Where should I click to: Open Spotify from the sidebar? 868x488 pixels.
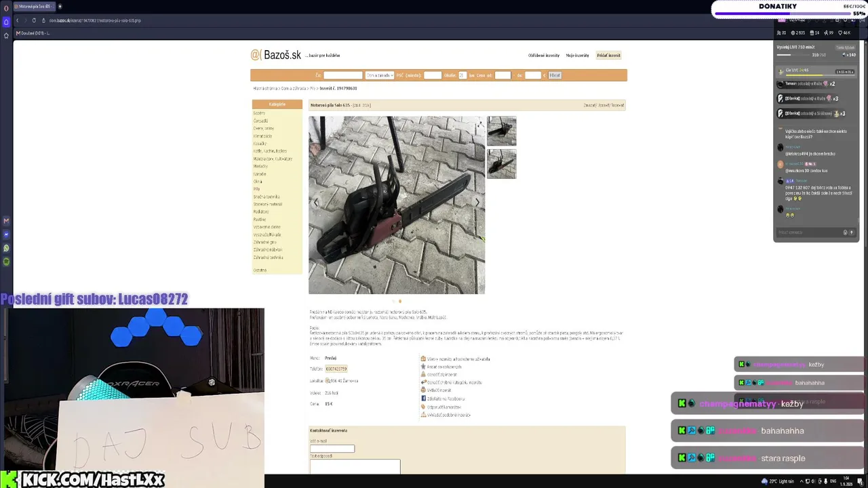pos(6,262)
